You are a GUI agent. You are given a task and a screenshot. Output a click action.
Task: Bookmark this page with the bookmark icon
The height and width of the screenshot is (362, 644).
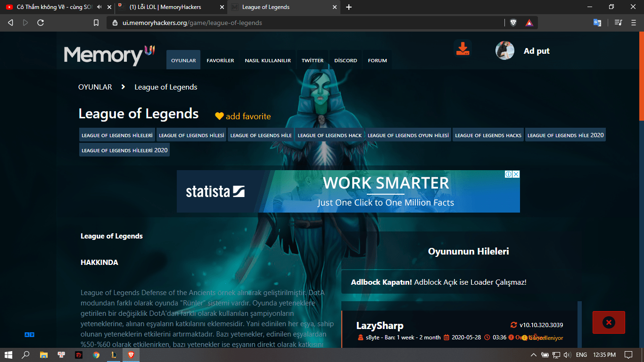(96, 23)
